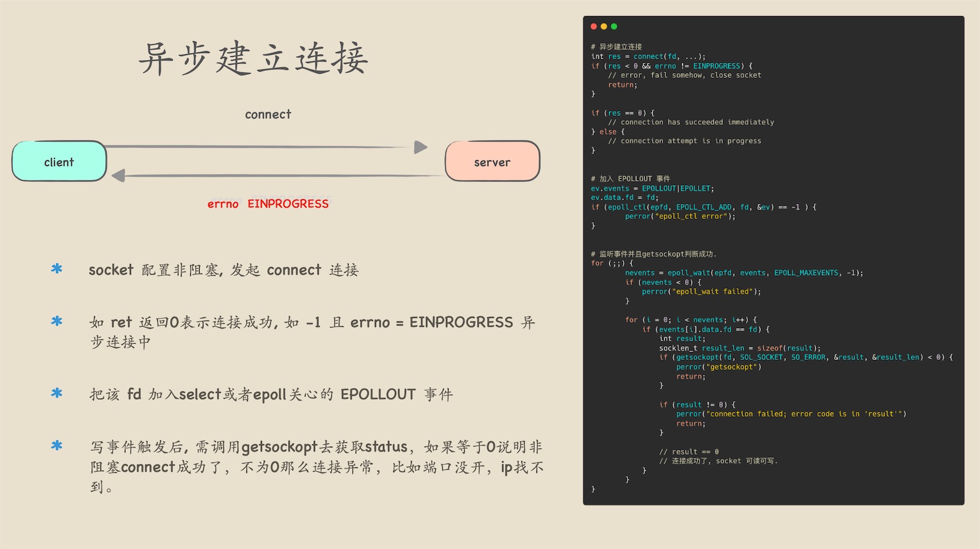Image resolution: width=980 pixels, height=549 pixels.
Task: Click the yellow minimize dot on code window
Action: click(x=604, y=26)
